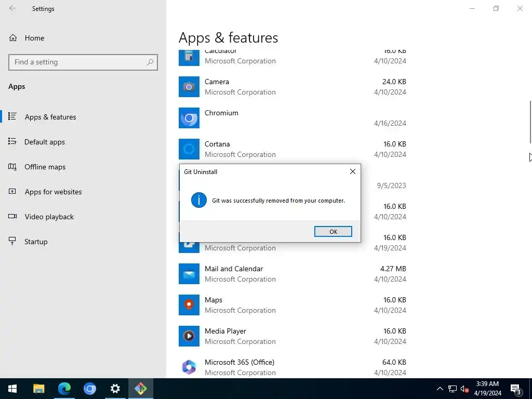Click the 4.27 MB size value
Screen dimensions: 532x399
click(393, 269)
